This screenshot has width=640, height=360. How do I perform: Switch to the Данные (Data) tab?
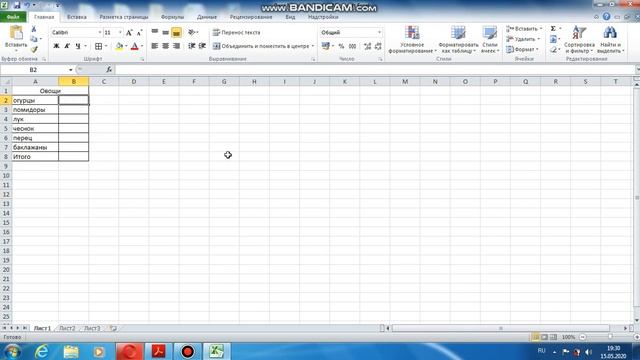pyautogui.click(x=207, y=17)
